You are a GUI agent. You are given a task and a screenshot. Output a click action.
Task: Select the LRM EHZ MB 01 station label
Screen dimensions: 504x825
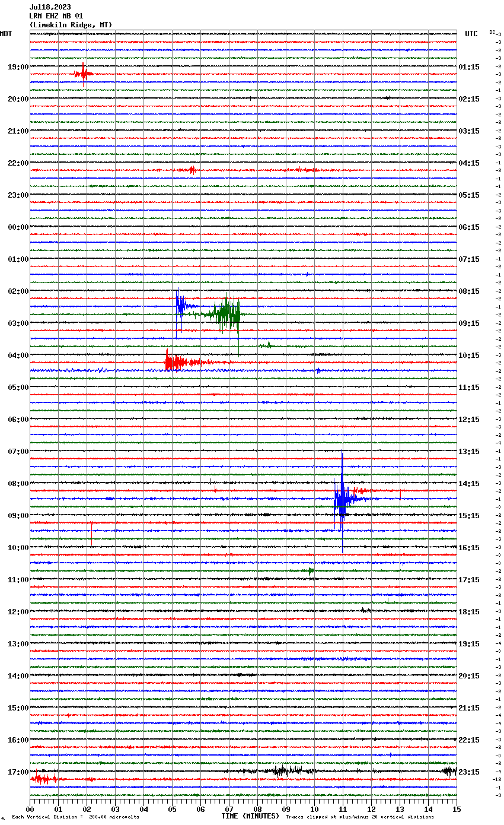(x=56, y=16)
